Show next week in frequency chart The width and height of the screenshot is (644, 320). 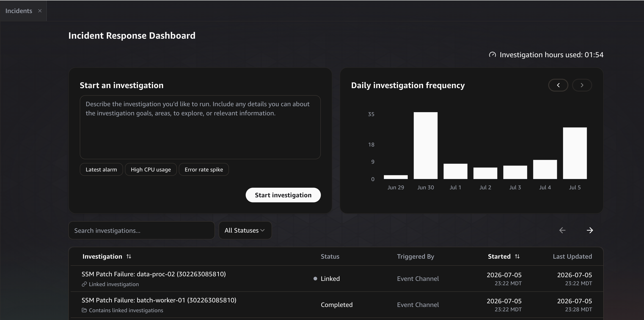(582, 85)
